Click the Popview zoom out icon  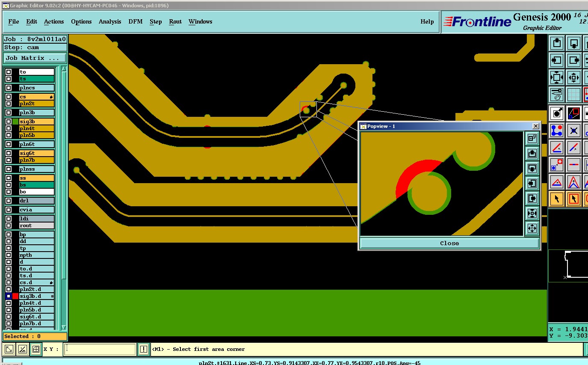(x=532, y=228)
